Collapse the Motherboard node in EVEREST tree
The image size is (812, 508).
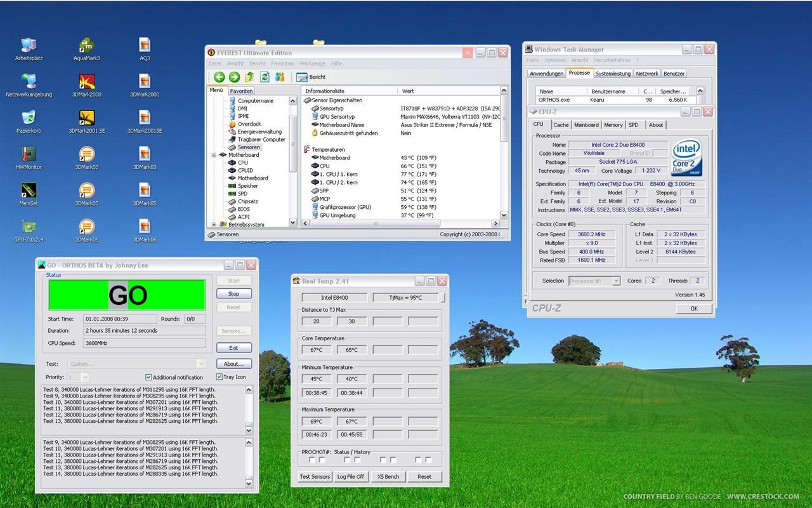[214, 155]
